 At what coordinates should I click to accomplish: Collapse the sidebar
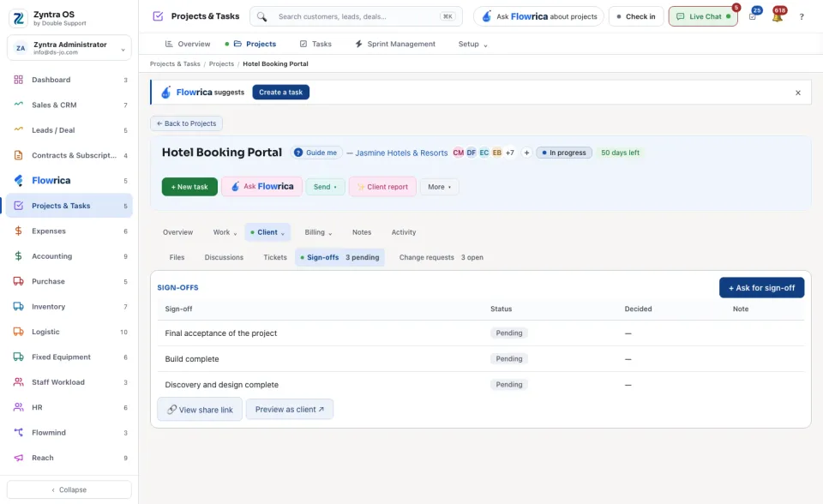point(69,489)
